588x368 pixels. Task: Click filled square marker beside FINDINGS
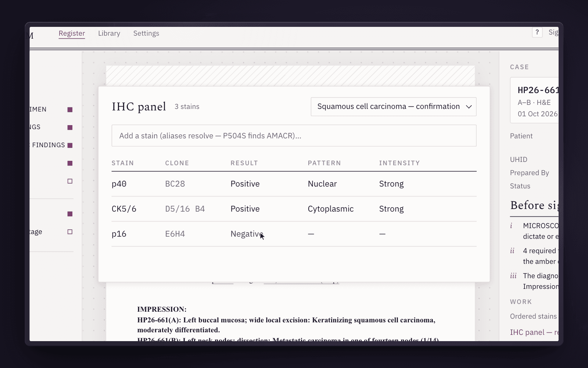70,145
